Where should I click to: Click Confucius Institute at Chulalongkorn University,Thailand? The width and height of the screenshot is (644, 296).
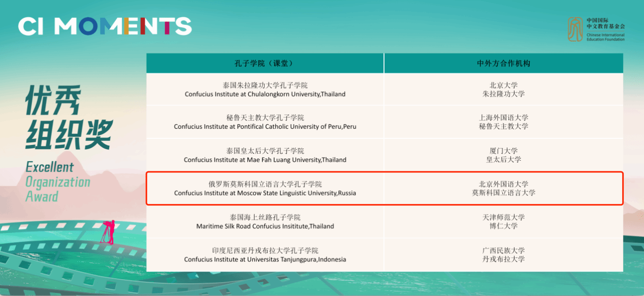(x=265, y=94)
